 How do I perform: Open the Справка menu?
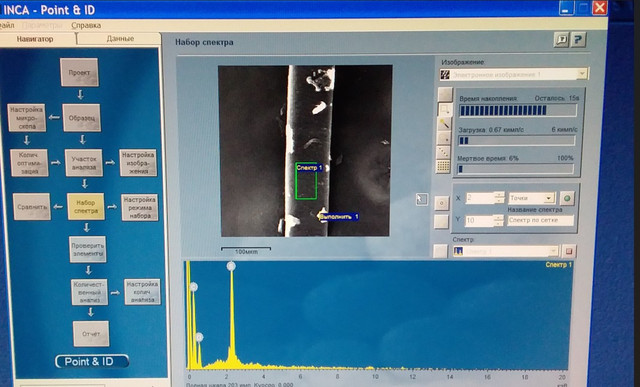point(86,25)
